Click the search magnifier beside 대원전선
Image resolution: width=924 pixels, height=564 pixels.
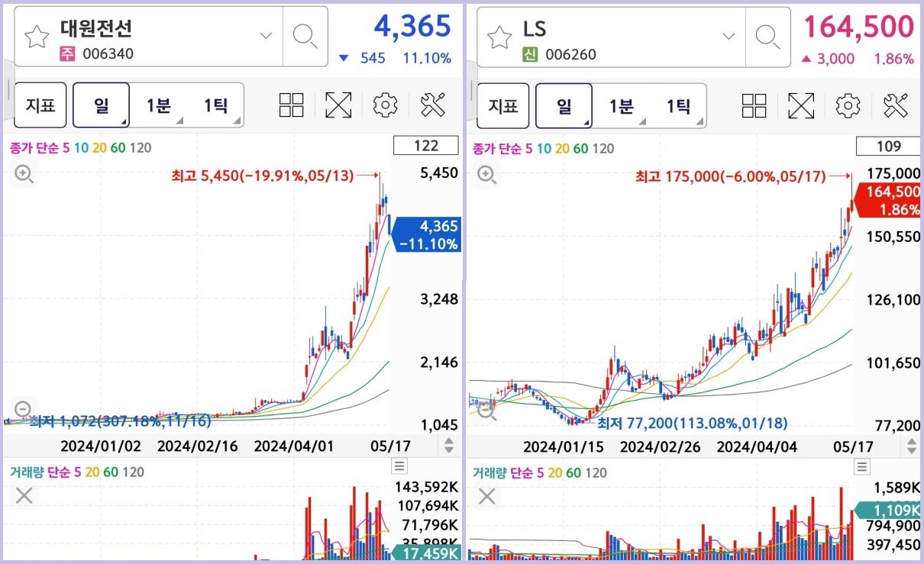[305, 35]
